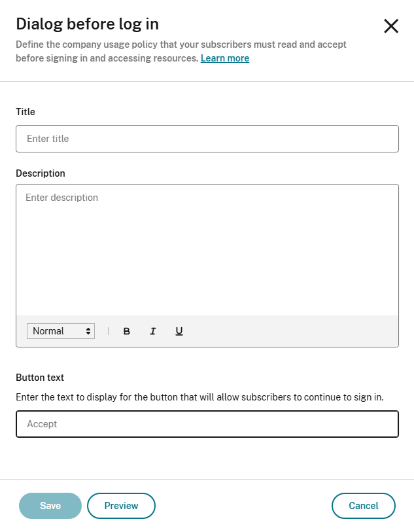Viewport: 414px width, 532px height.
Task: Click the arrows on the Normal selector
Action: click(88, 331)
